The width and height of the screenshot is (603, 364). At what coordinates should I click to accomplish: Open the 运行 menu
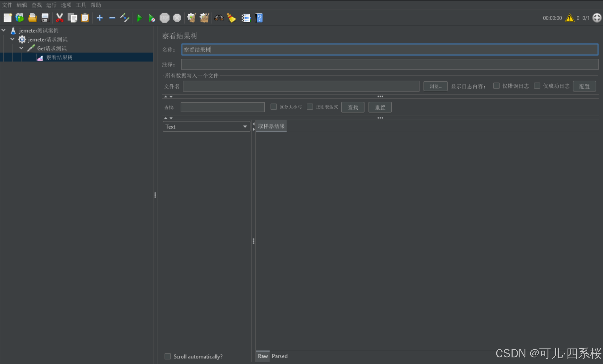(51, 5)
